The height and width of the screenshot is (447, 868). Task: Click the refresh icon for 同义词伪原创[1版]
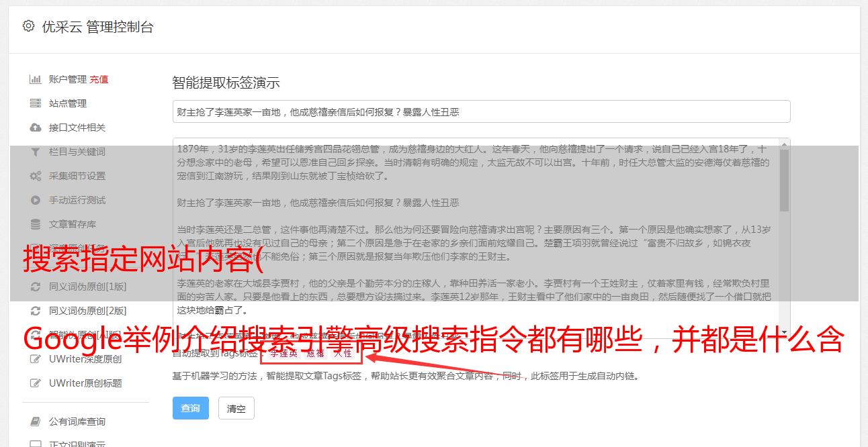[x=36, y=287]
